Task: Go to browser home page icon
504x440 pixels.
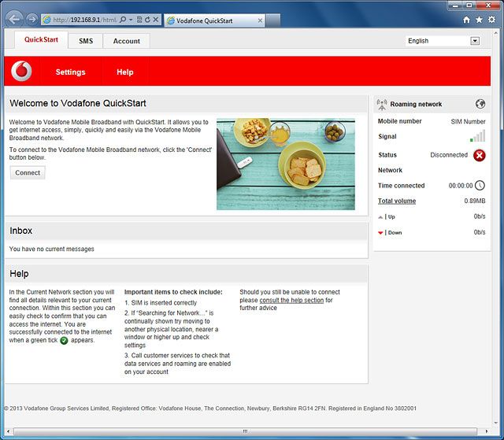Action: pyautogui.click(x=466, y=20)
